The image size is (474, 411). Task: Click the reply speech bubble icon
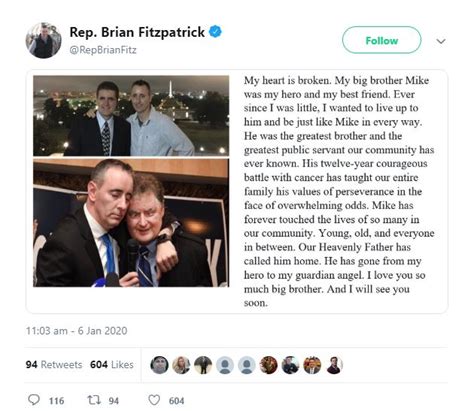click(x=34, y=399)
